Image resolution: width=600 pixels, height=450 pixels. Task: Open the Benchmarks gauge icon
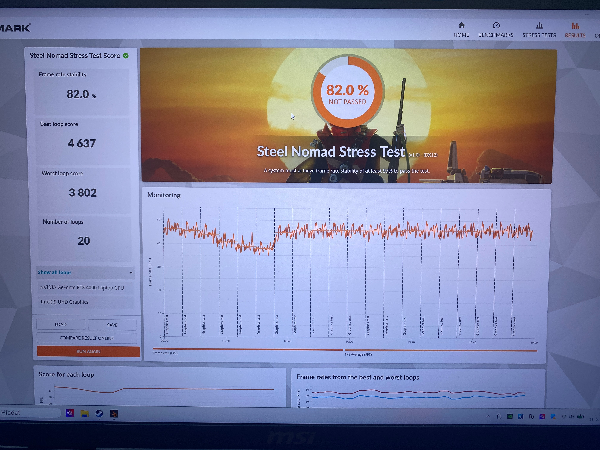pos(496,26)
